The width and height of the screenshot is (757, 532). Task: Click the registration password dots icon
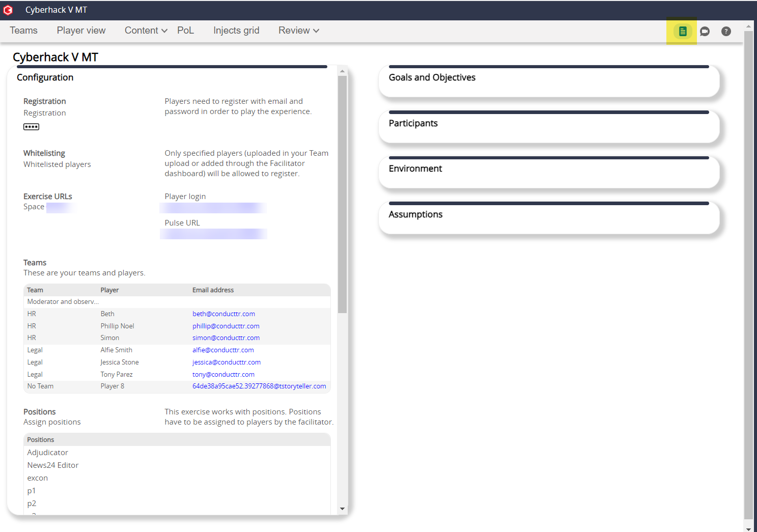(x=31, y=127)
